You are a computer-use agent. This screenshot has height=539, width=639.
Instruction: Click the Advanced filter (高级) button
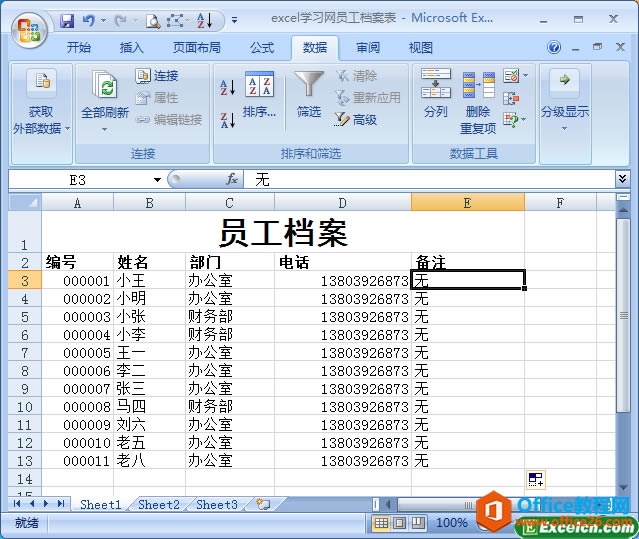(356, 120)
